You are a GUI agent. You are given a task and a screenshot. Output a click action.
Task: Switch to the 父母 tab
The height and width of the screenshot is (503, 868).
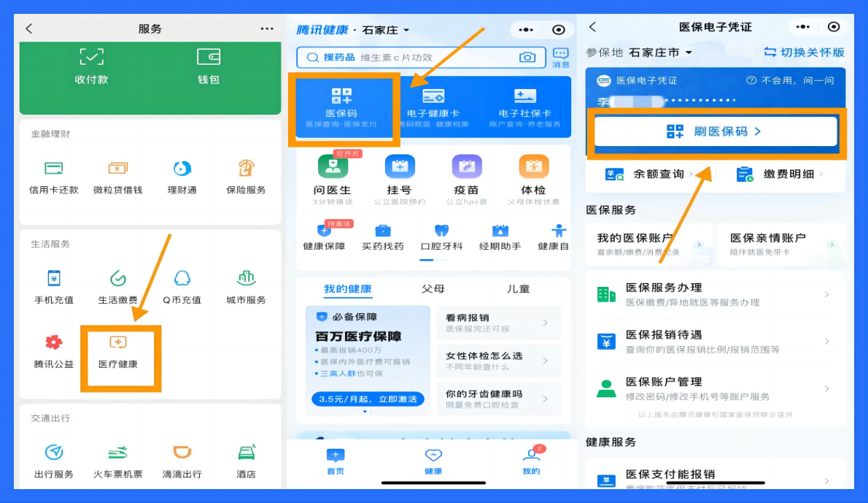(x=433, y=289)
